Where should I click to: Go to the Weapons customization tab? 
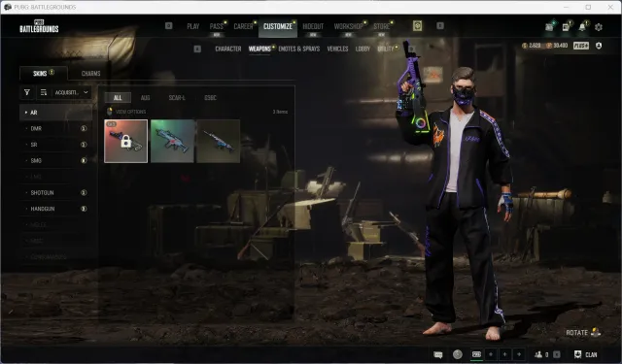point(259,49)
